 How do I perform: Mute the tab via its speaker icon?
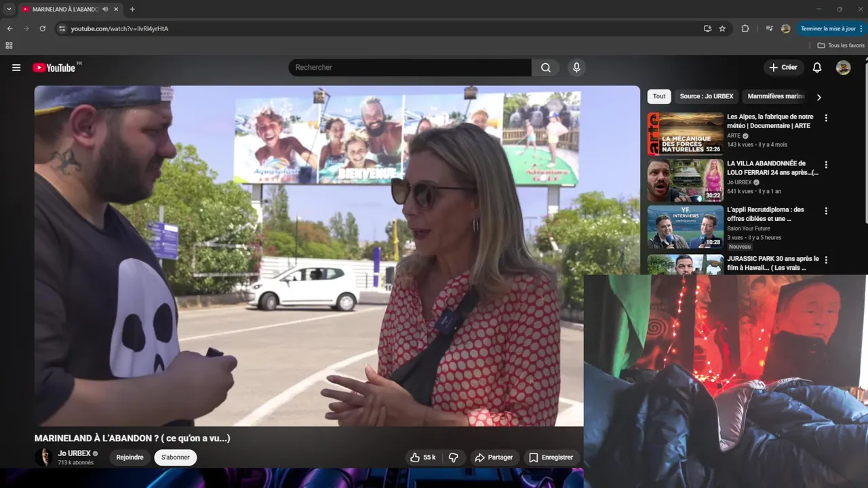tap(105, 9)
